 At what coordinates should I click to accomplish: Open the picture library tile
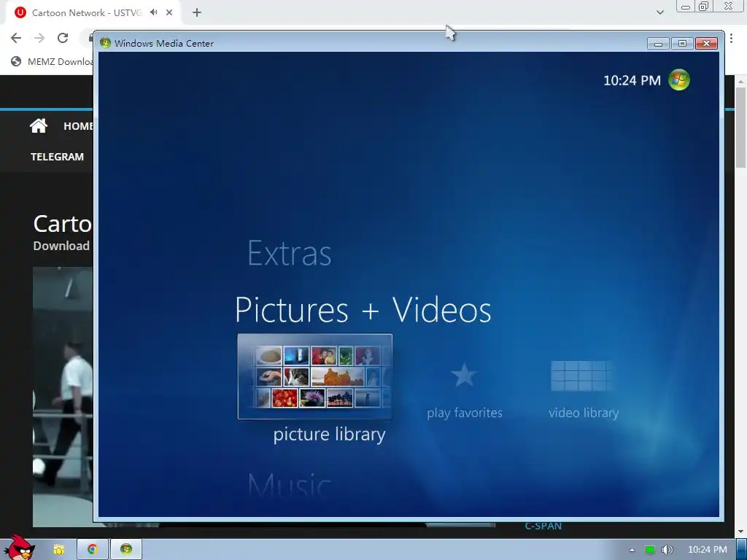[x=315, y=376]
